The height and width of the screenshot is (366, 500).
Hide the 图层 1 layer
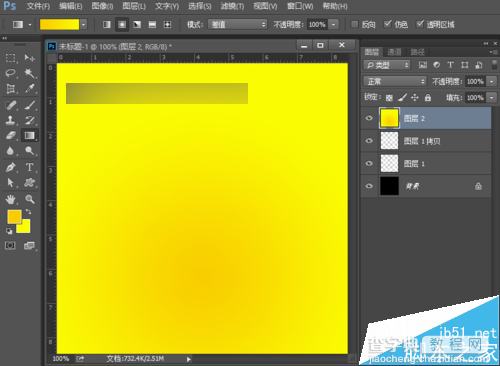[369, 163]
